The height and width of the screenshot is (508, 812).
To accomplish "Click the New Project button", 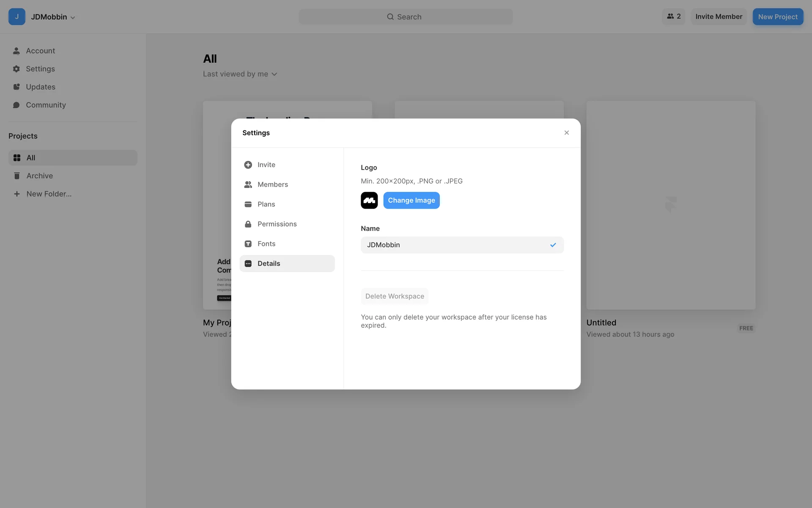I will tap(777, 17).
